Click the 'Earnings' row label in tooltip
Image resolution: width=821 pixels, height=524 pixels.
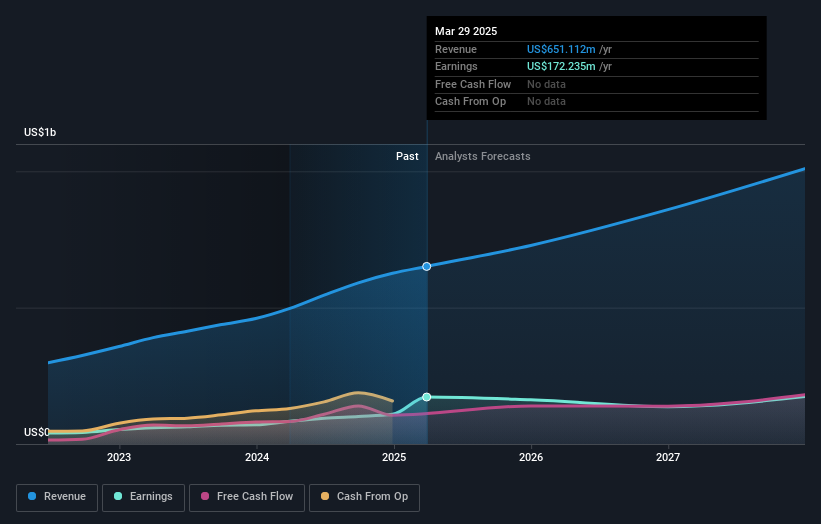[x=456, y=66]
